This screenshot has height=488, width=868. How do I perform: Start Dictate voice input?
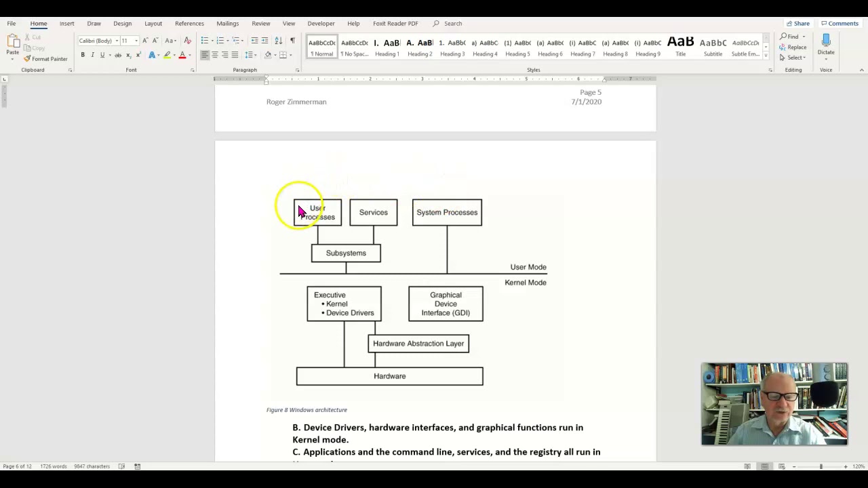(x=826, y=45)
